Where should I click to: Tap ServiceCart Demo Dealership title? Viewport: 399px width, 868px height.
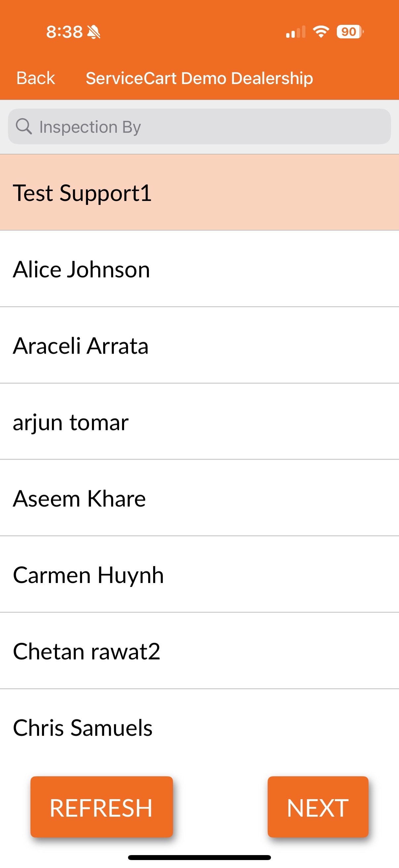tap(199, 78)
